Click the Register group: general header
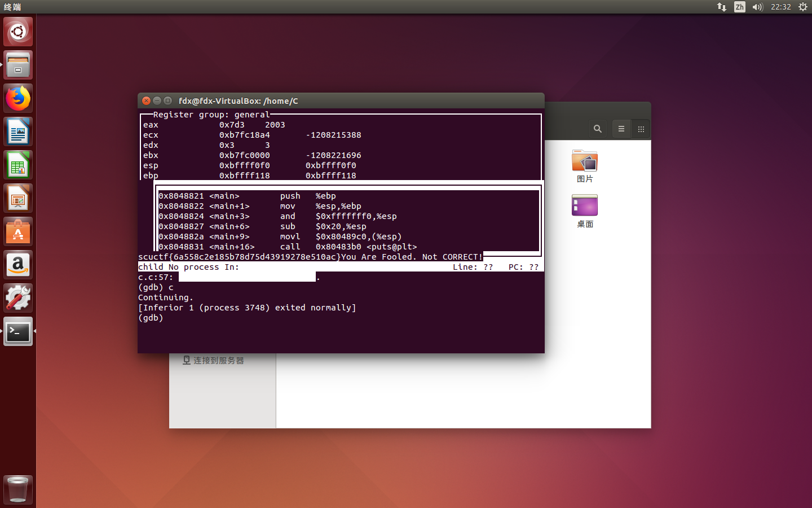Screen dimensions: 812x508 211,115
